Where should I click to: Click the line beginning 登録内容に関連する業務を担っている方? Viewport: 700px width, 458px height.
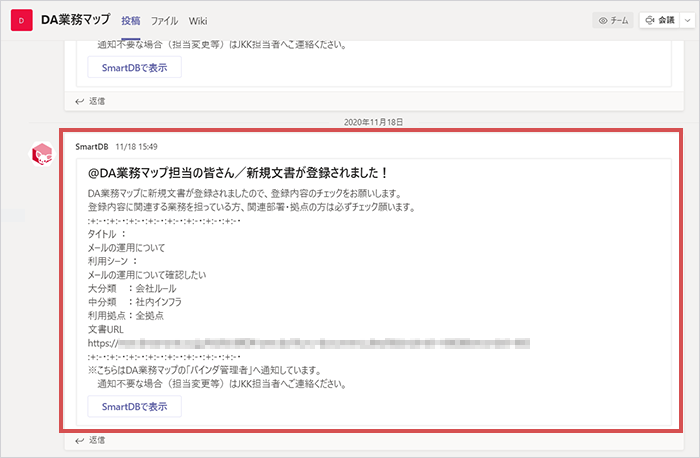pos(252,207)
